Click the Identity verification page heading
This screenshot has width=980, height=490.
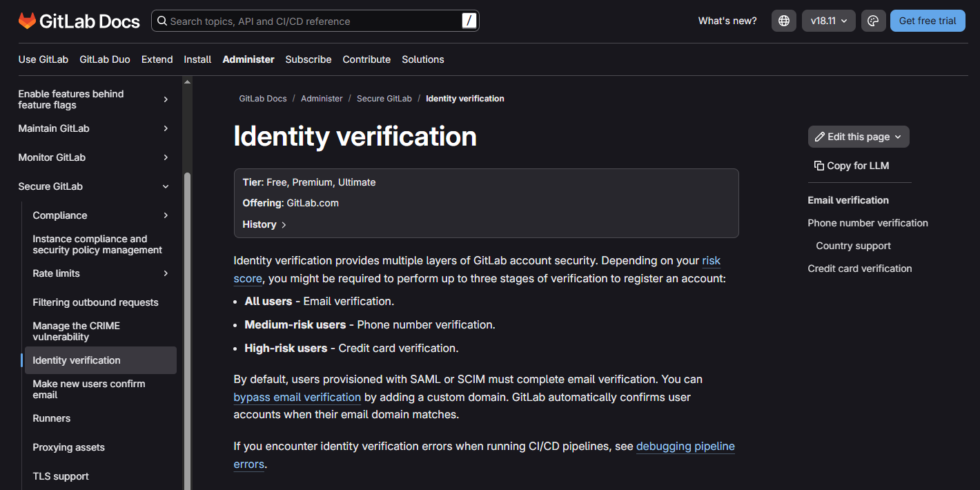point(355,136)
